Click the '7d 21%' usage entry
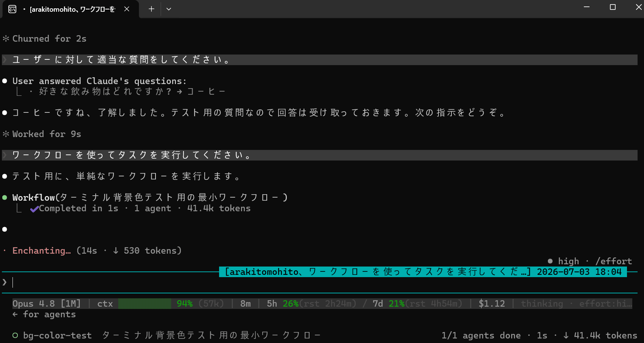The height and width of the screenshot is (343, 644). 389,304
